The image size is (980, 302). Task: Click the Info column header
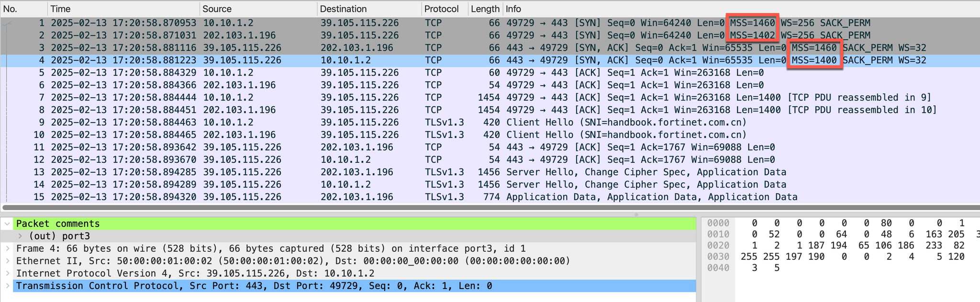click(x=741, y=9)
